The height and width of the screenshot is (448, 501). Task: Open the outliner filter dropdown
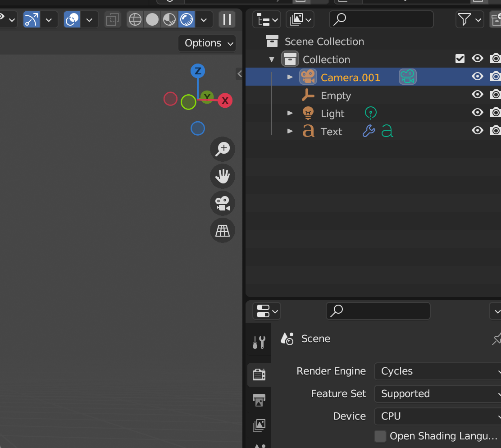click(x=469, y=20)
